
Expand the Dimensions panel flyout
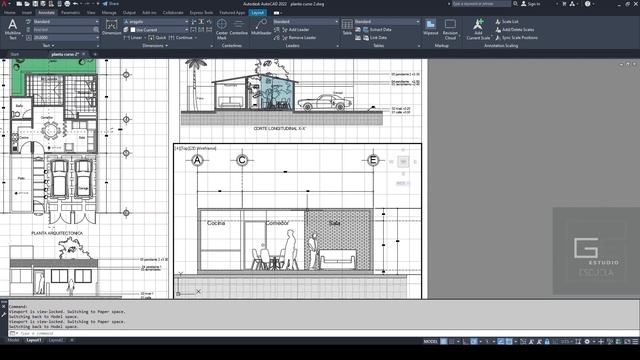click(155, 46)
